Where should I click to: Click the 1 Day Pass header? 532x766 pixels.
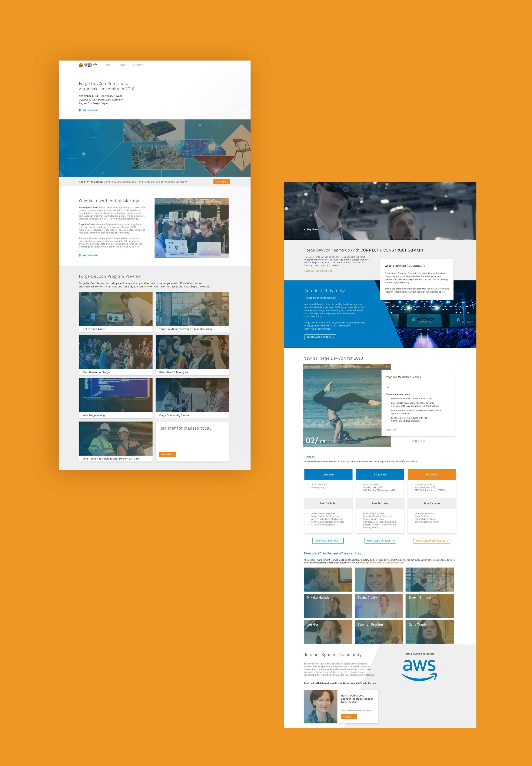click(x=328, y=475)
